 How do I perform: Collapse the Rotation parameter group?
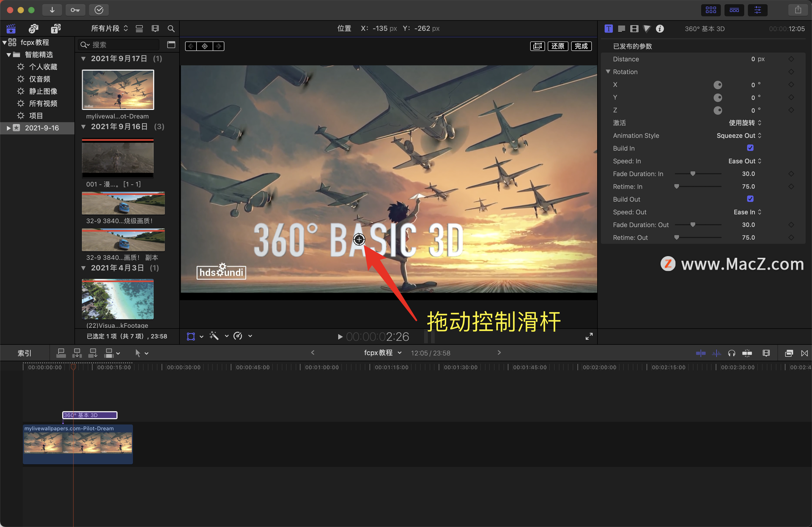608,72
